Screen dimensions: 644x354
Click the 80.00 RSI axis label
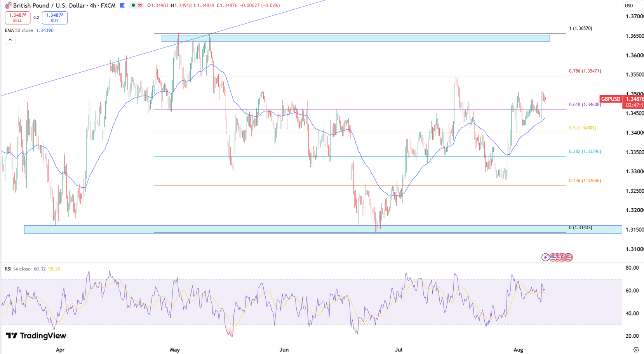click(632, 268)
